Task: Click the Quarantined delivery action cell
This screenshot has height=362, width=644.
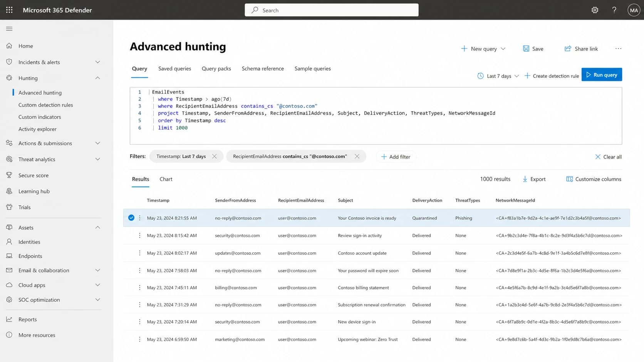Action: point(424,218)
